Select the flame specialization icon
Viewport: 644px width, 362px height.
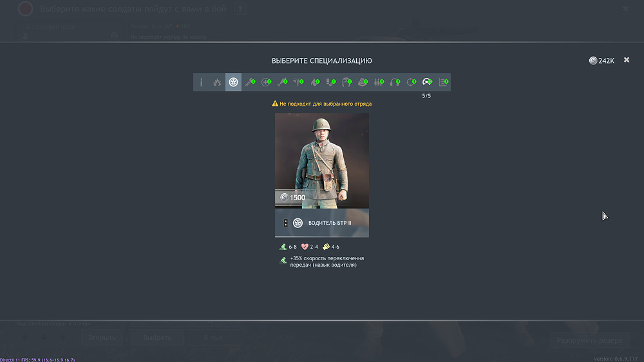(314, 82)
